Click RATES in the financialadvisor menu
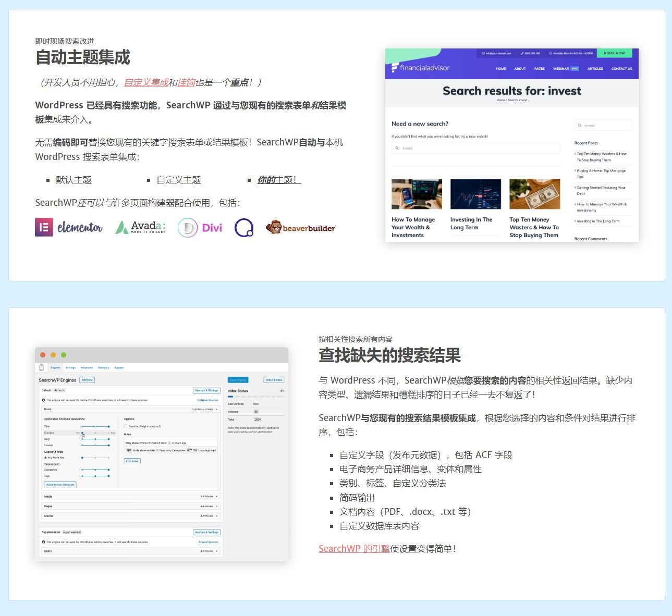The width and height of the screenshot is (672, 616). click(x=540, y=68)
